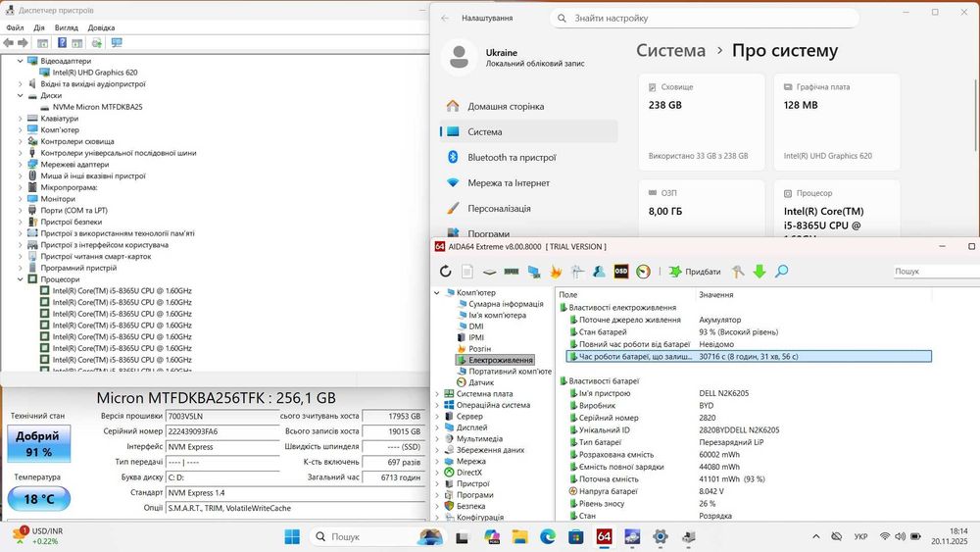Click Settings back arrow button
The height and width of the screenshot is (552, 980).
point(445,18)
